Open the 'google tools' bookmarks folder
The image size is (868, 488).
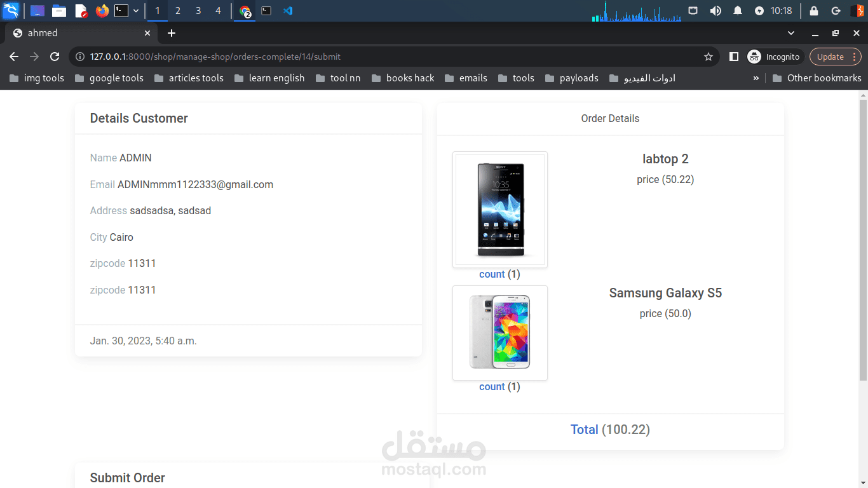[x=109, y=78]
